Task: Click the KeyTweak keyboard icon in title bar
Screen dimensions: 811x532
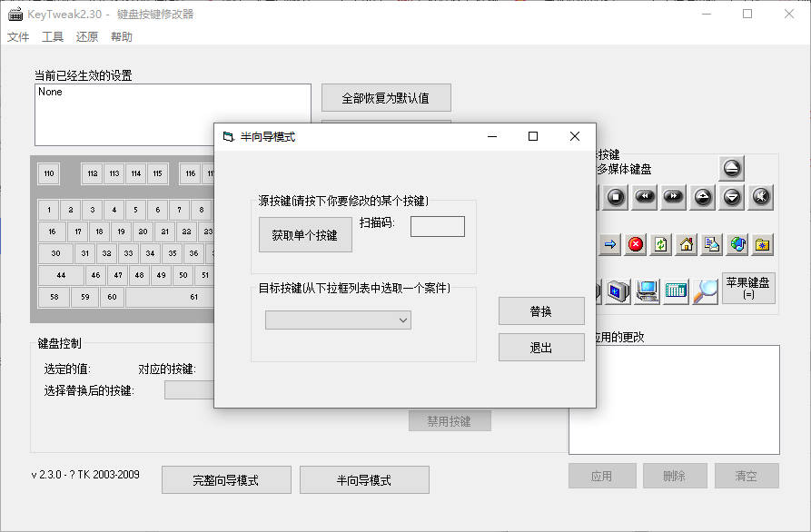Action: (15, 14)
